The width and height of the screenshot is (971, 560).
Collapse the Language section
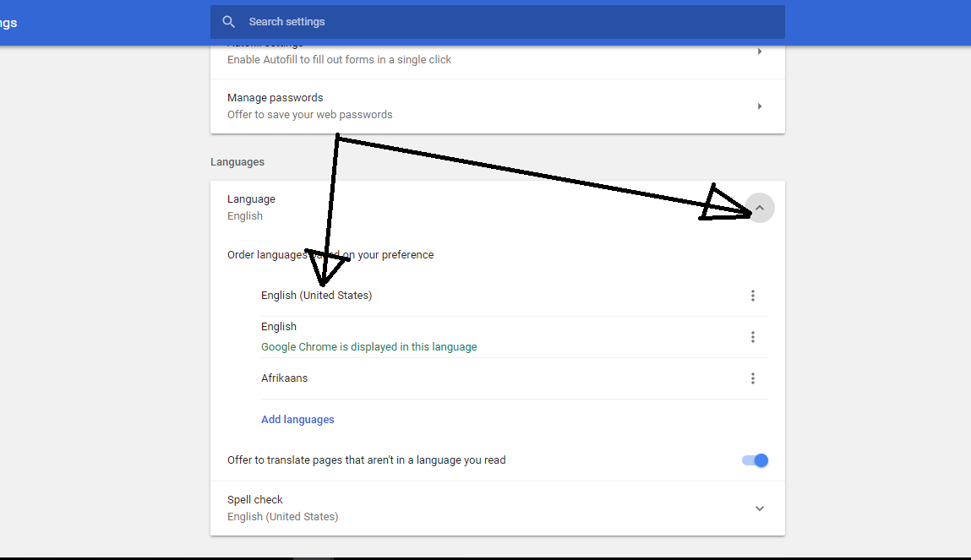pos(759,207)
